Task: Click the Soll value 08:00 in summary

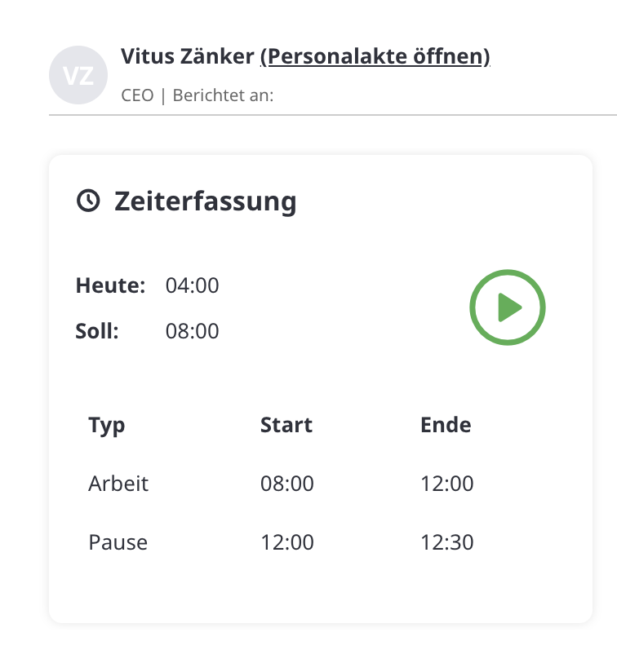Action: click(193, 331)
